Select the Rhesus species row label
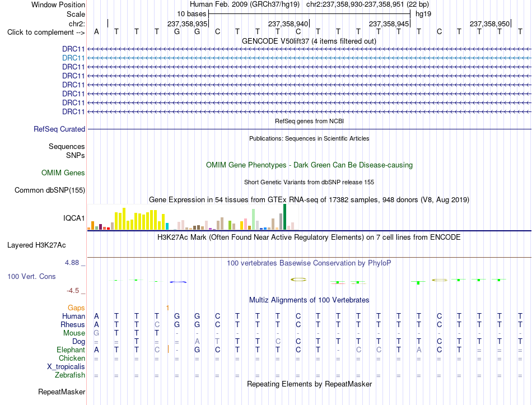 (x=73, y=324)
